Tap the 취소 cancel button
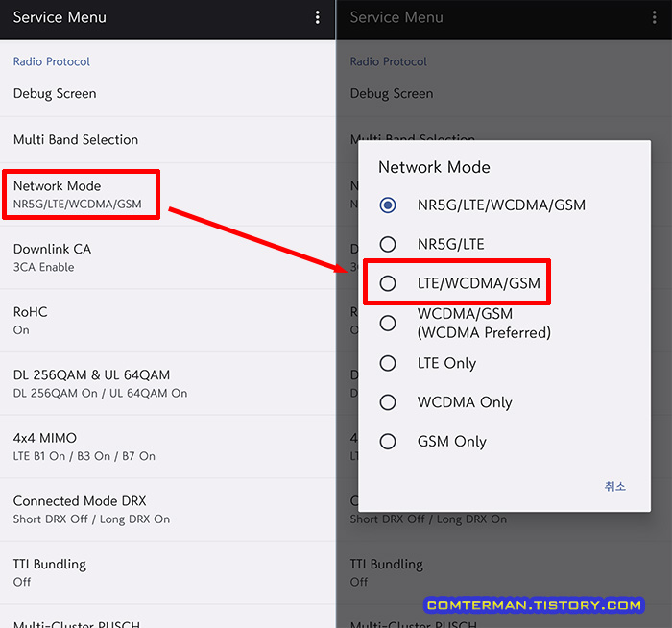Screen dimensions: 672x628 pos(615,487)
